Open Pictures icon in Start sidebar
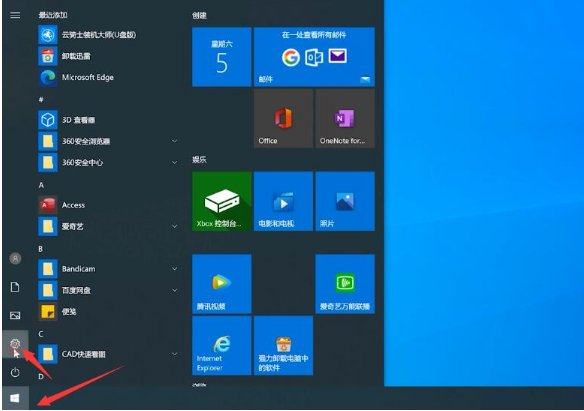 pyautogui.click(x=15, y=316)
